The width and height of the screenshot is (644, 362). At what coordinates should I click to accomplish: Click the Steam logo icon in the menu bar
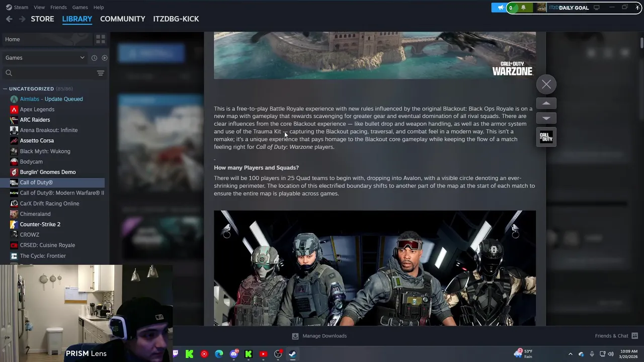pyautogui.click(x=9, y=8)
